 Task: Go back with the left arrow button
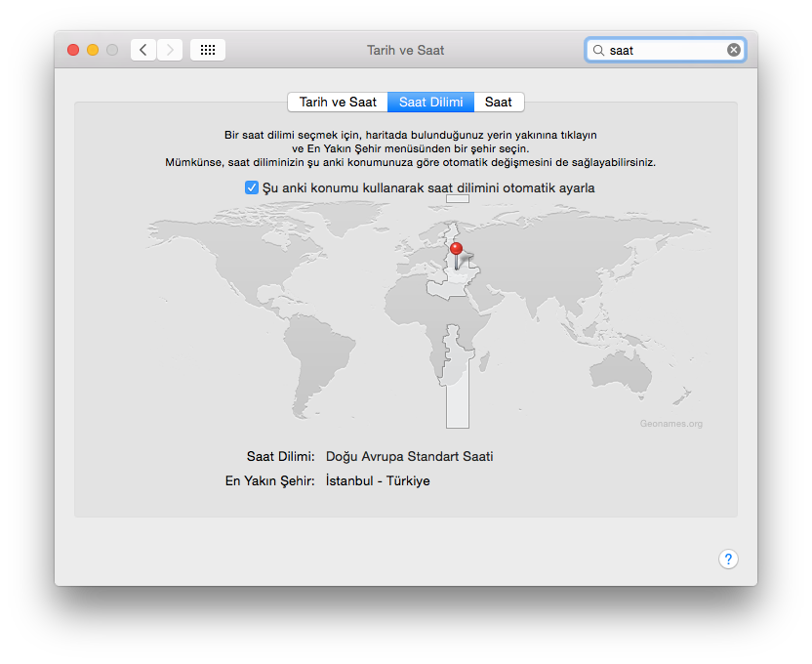click(x=143, y=50)
